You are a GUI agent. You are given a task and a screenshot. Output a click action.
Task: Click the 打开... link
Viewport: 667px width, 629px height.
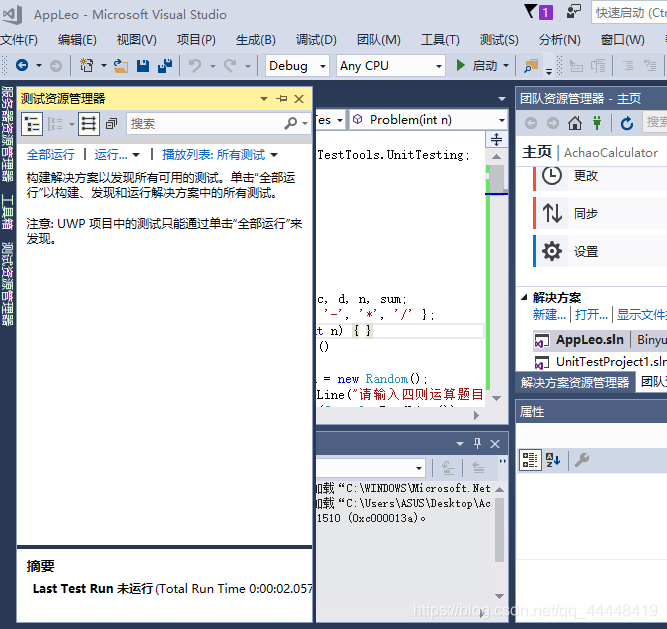pyautogui.click(x=591, y=315)
